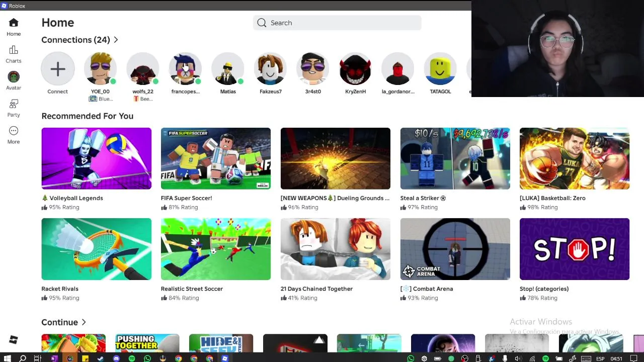Click the Continue heading link
The width and height of the screenshot is (644, 362).
(60, 322)
